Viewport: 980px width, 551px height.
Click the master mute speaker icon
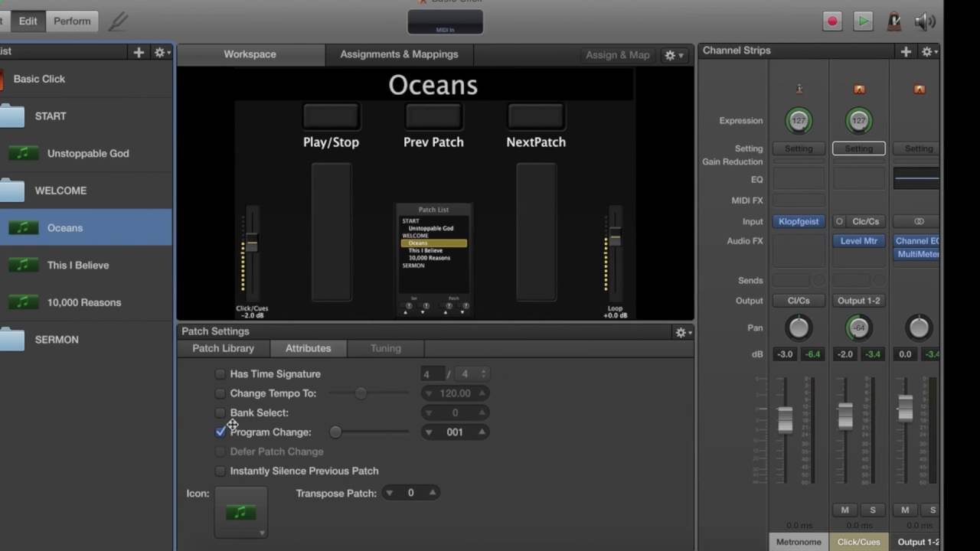tap(925, 21)
